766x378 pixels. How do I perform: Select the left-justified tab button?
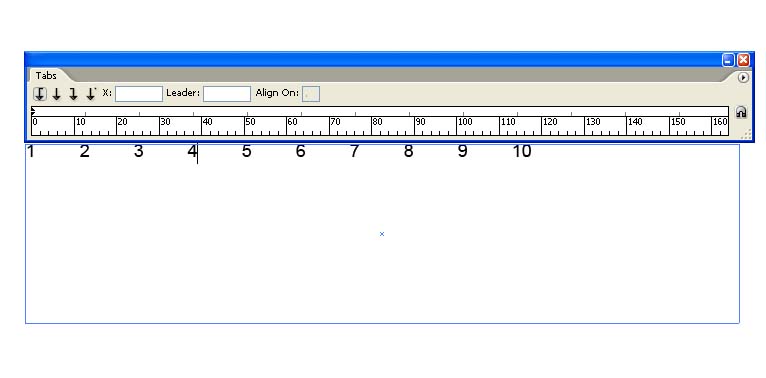point(40,93)
